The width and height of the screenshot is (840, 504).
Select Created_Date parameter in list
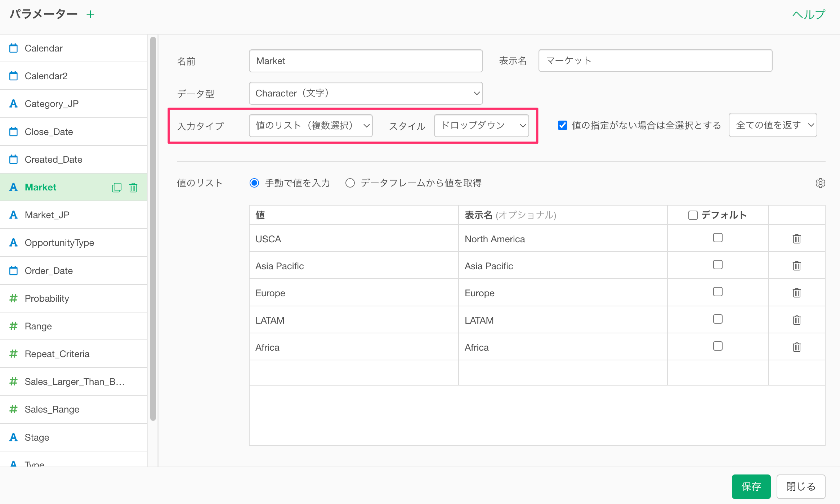click(x=73, y=159)
